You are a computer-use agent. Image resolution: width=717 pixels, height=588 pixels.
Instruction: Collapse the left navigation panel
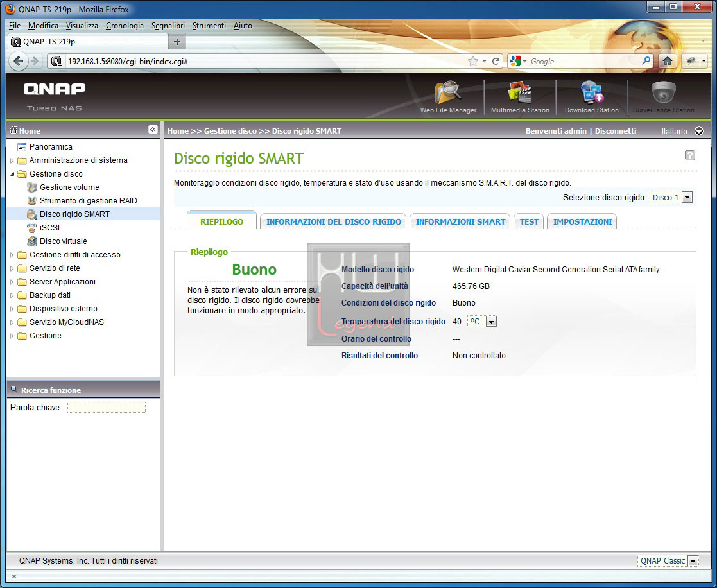[x=153, y=130]
